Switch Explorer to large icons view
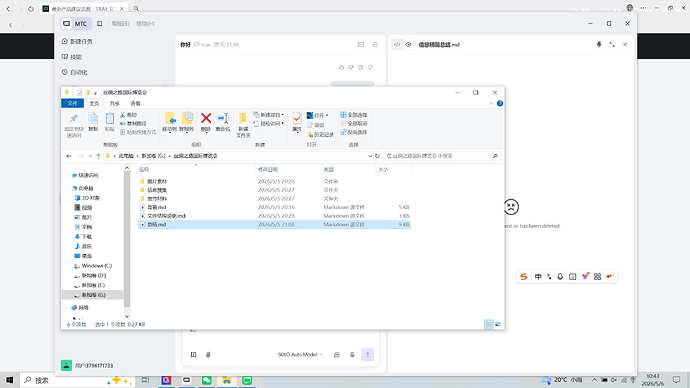Screen dimensions: 690x388 tap(498, 325)
